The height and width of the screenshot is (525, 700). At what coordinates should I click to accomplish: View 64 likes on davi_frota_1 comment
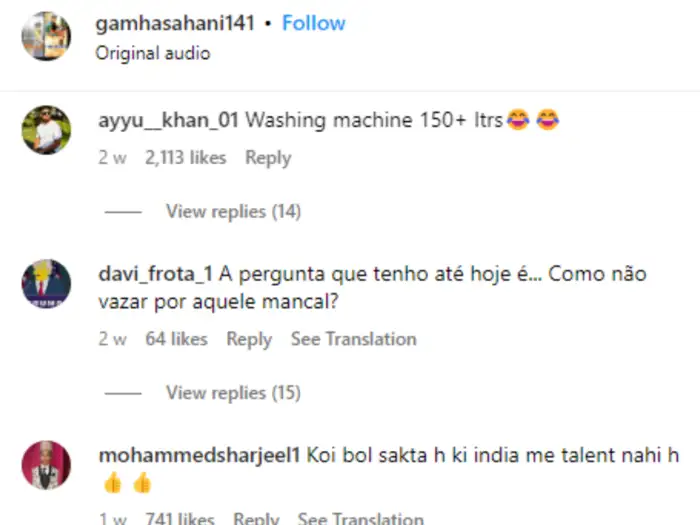[176, 339]
